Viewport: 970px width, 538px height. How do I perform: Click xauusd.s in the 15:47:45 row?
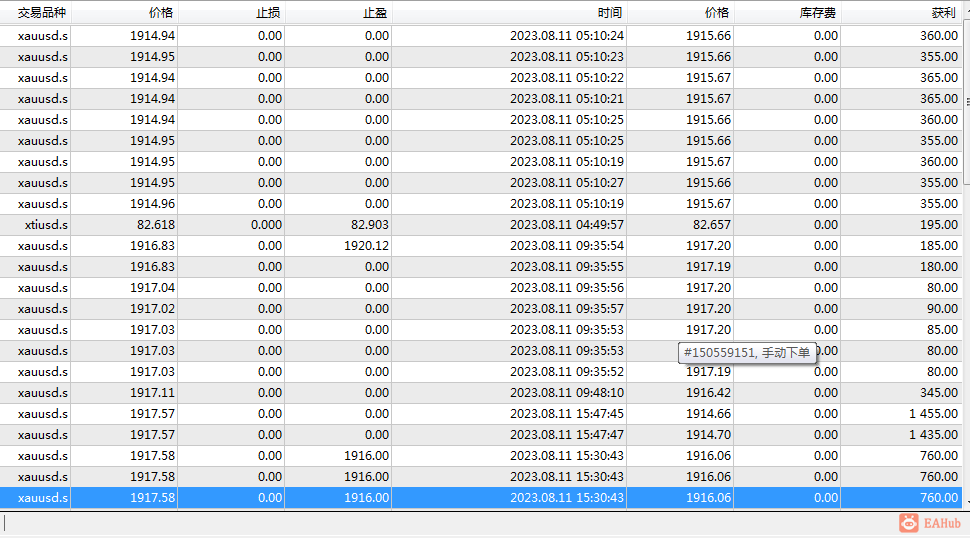click(43, 414)
